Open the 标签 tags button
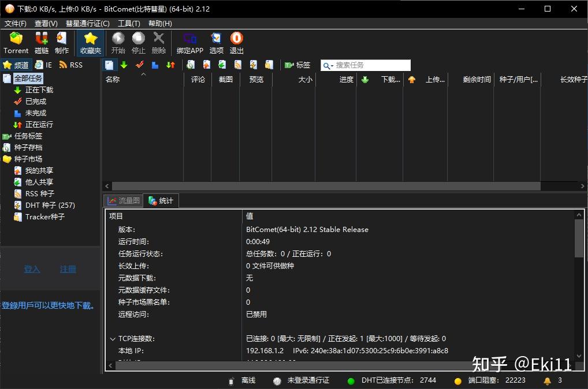The height and width of the screenshot is (389, 588). pos(297,65)
